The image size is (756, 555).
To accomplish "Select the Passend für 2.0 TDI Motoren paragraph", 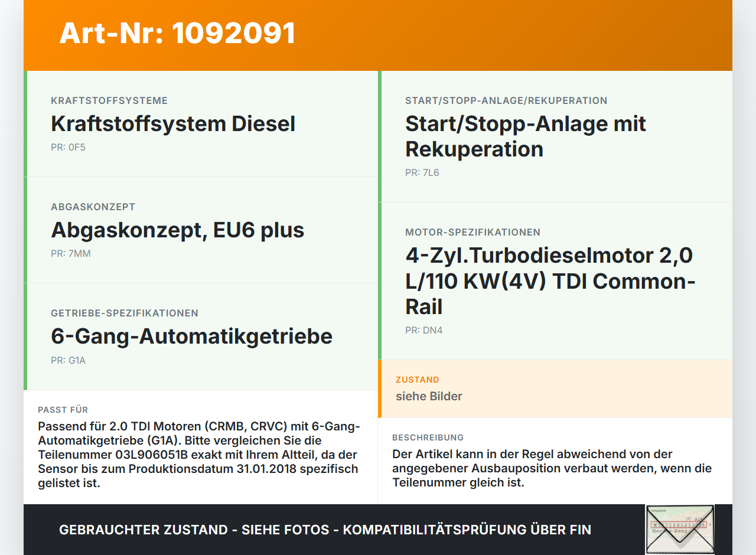I will tap(199, 455).
